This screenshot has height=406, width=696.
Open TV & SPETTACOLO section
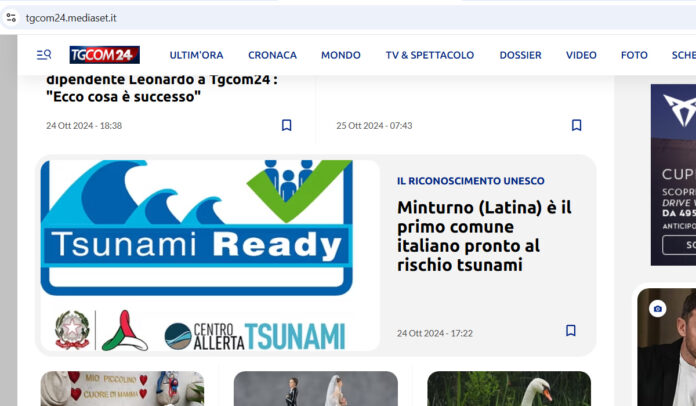pos(430,55)
